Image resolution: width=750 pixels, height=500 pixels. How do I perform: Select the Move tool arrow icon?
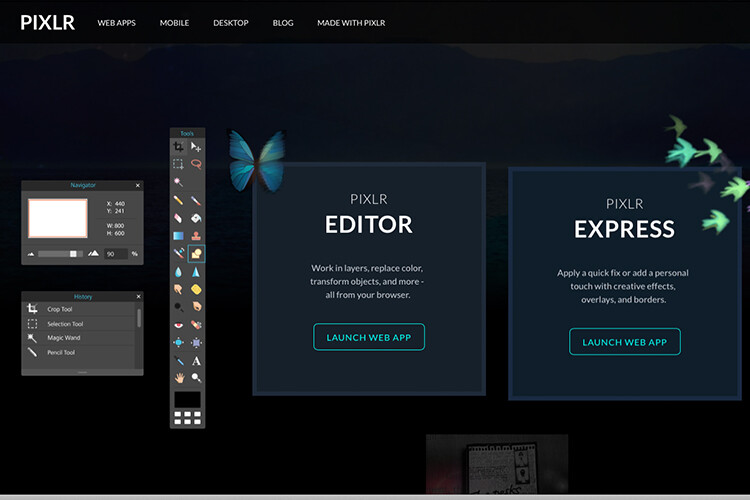[x=196, y=146]
